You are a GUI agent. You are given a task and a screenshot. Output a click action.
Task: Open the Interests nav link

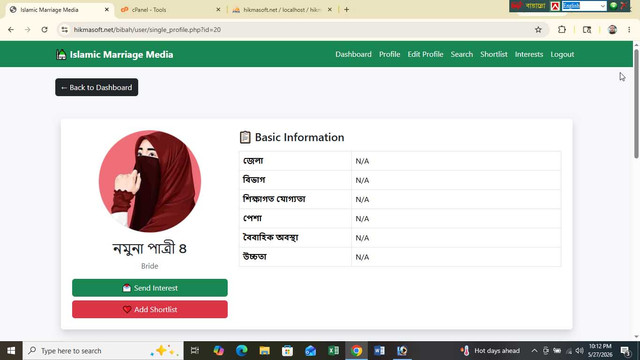coord(529,54)
